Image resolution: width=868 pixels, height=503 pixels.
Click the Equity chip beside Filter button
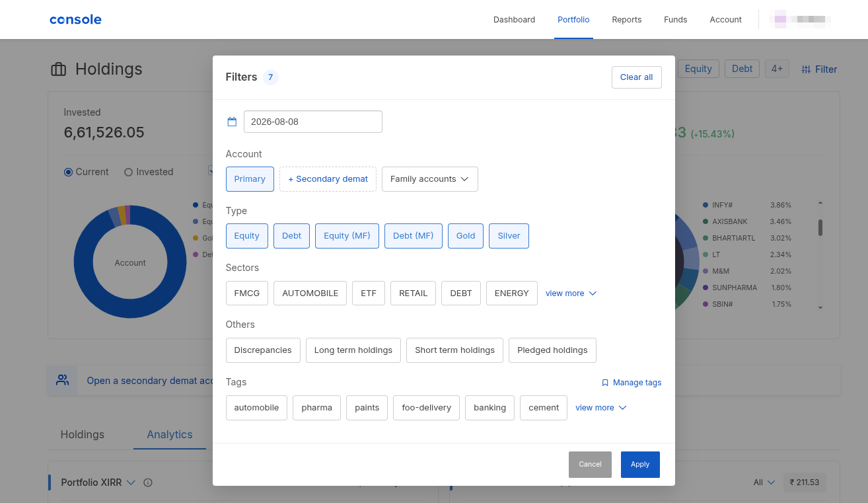pos(698,69)
